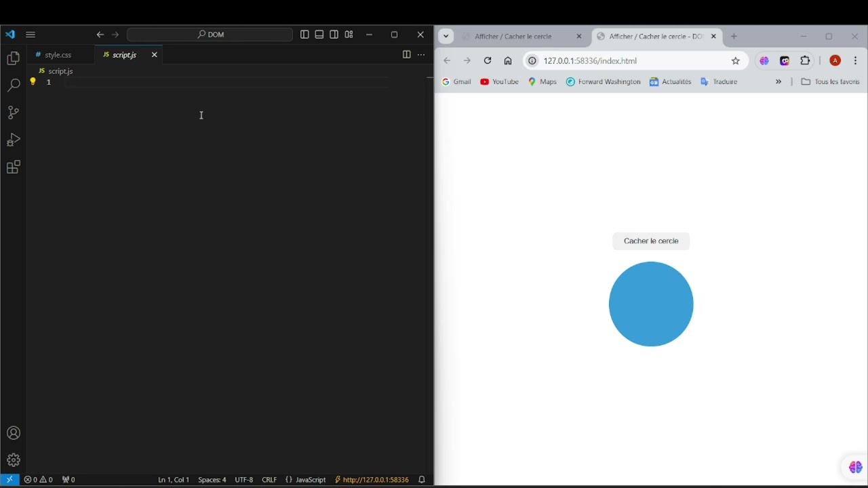This screenshot has height=488, width=868.
Task: Change file encoding UTF-8
Action: [244, 480]
